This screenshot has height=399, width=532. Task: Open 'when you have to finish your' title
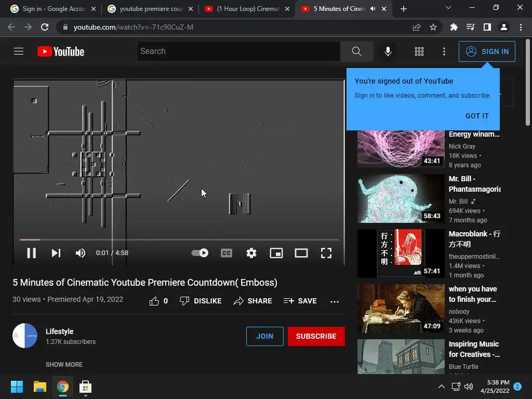473,294
